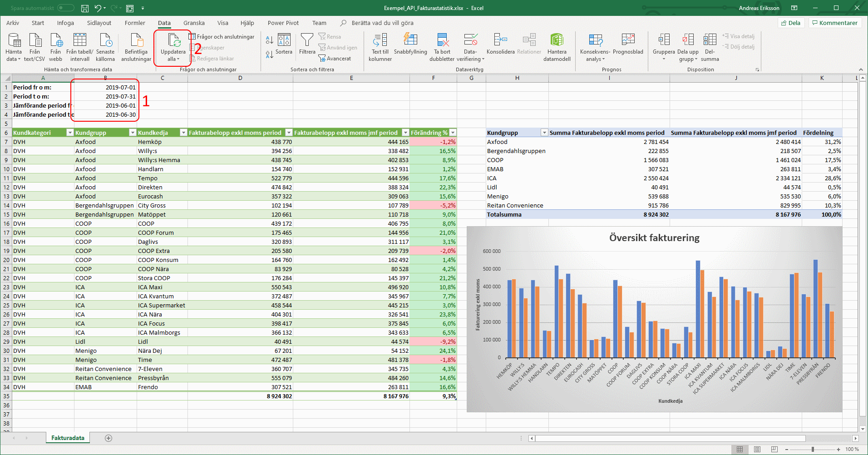Open Kundkategori filter dropdown
The width and height of the screenshot is (868, 455).
[x=70, y=133]
